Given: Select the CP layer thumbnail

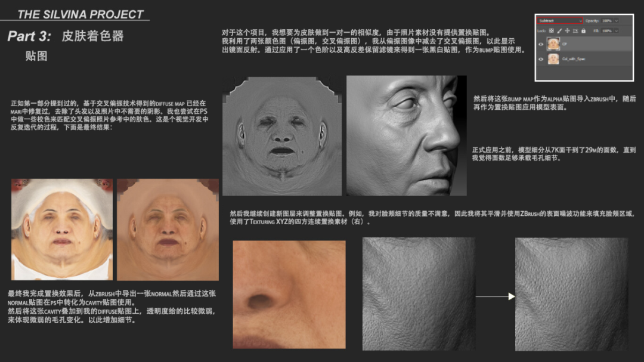Looking at the screenshot, I should [x=553, y=44].
